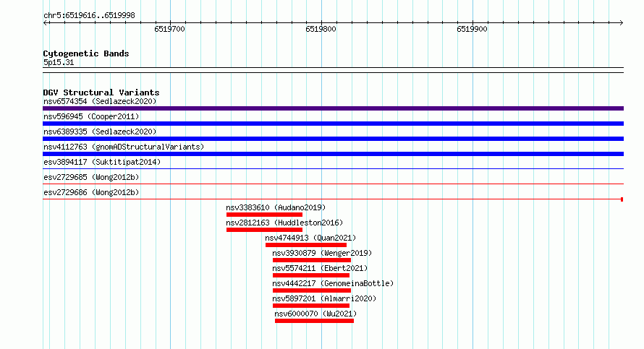Open nsv5574211 (Ebert2021) variant label
The height and width of the screenshot is (349, 644).
(x=320, y=268)
